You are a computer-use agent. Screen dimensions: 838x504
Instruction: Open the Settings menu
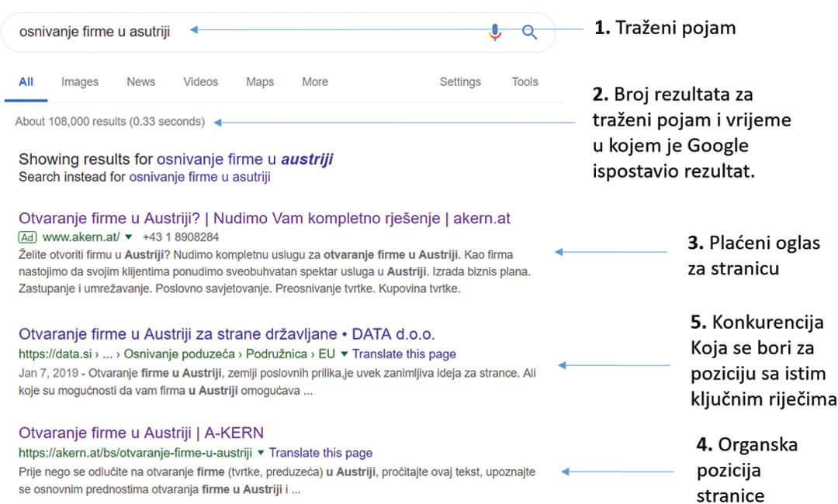coord(460,81)
